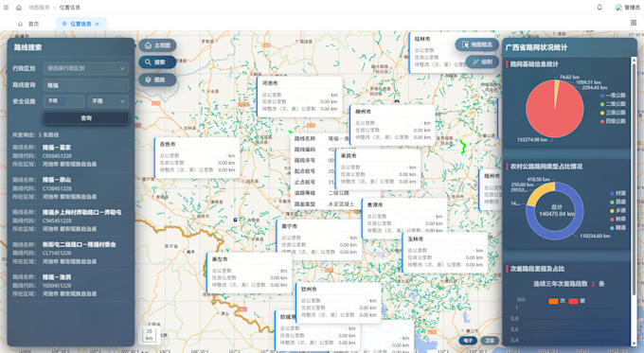Click the 查询 query button
Viewport: 644px width, 353px height.
[x=86, y=118]
